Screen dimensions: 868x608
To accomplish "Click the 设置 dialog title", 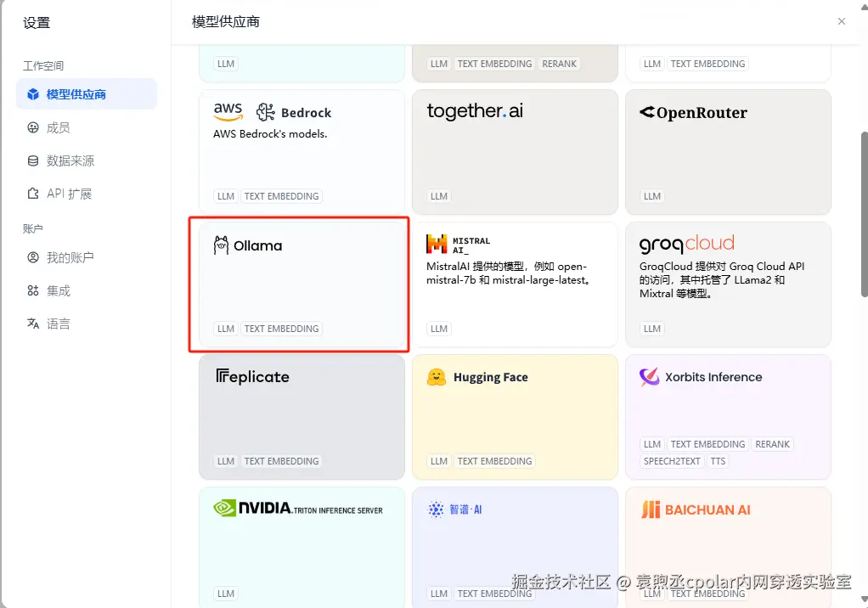I will (x=37, y=23).
